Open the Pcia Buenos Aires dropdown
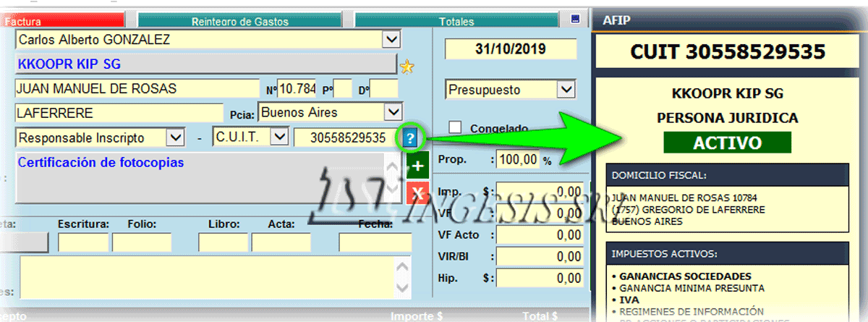 tap(393, 112)
